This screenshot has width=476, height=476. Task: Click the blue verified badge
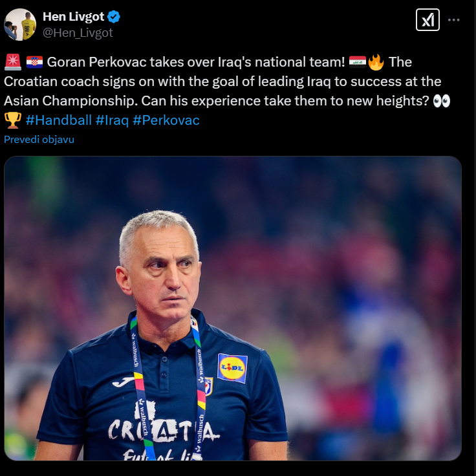point(114,17)
